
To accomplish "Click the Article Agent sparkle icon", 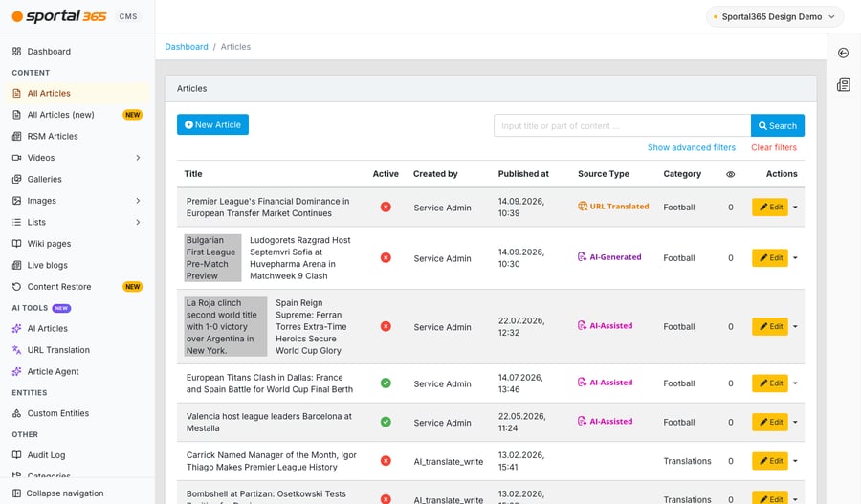I will 16,371.
